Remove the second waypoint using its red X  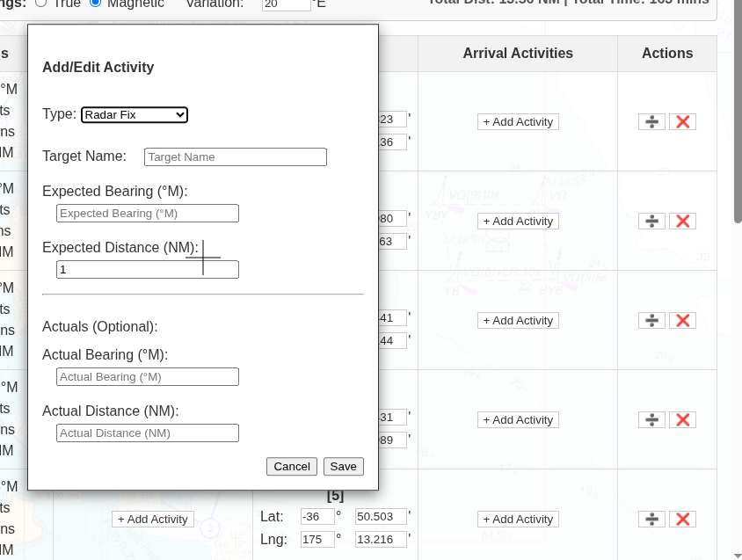[x=683, y=221]
